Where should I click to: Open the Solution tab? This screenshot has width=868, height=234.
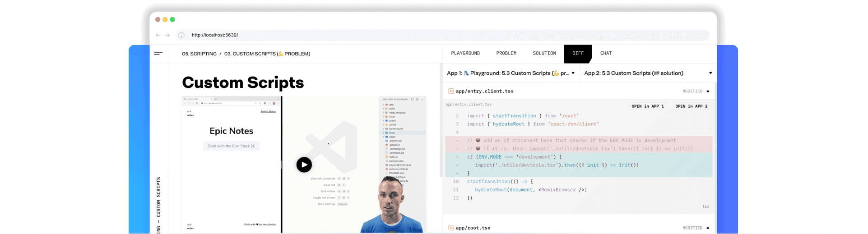pos(544,53)
